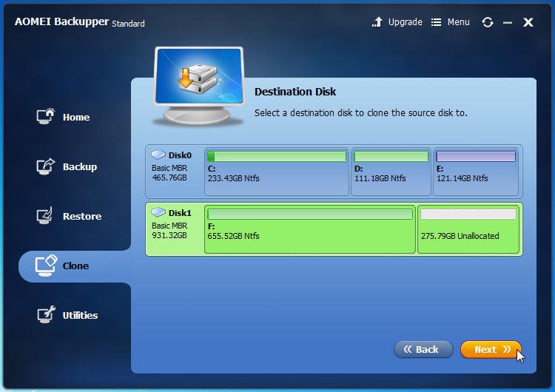Open the Menu list icon
The image size is (555, 392).
pyautogui.click(x=436, y=22)
